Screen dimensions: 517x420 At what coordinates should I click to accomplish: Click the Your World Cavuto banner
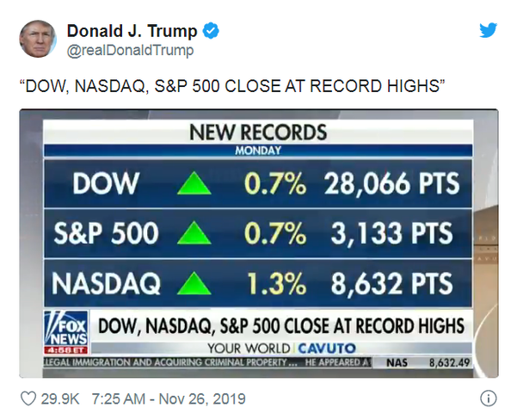pyautogui.click(x=281, y=349)
